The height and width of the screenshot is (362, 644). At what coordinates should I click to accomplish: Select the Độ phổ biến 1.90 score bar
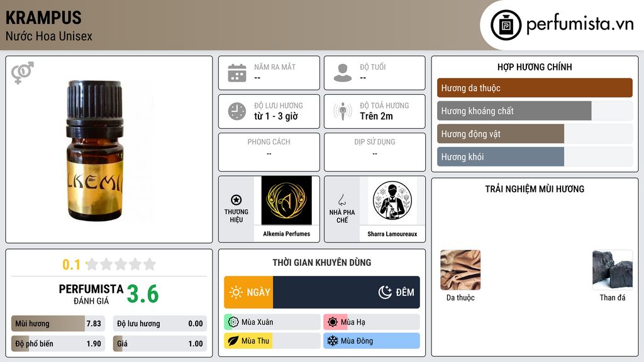58,344
